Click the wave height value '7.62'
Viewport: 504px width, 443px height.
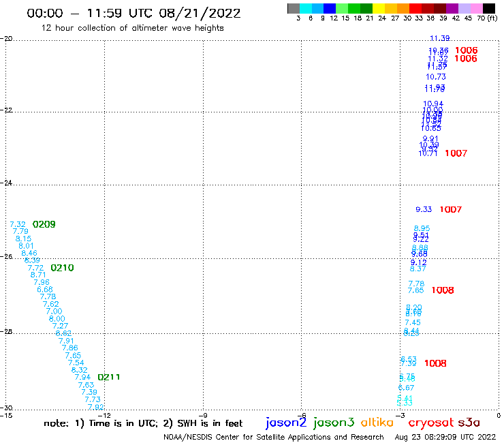(x=51, y=304)
